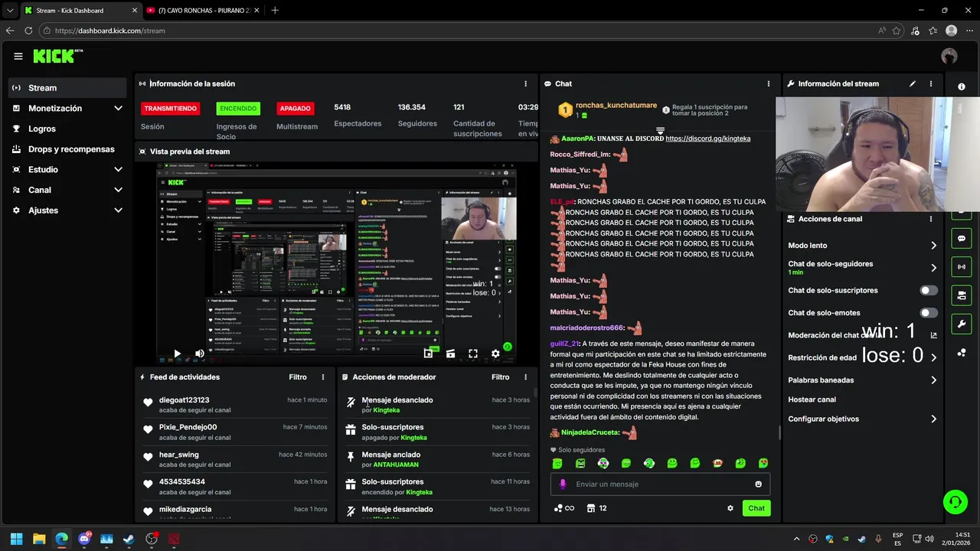Click the Filtro button in Feed de actividades

298,377
